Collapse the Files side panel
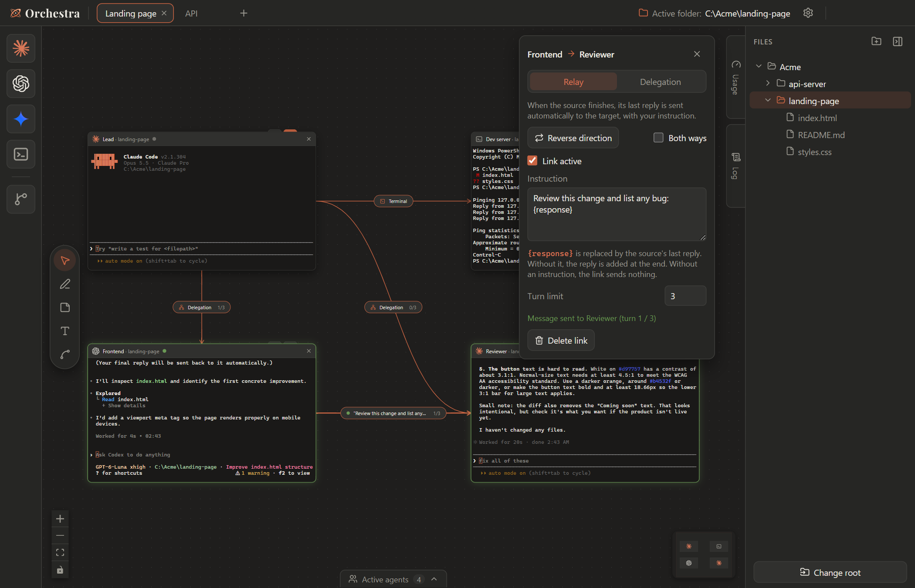This screenshot has height=588, width=915. (x=898, y=41)
